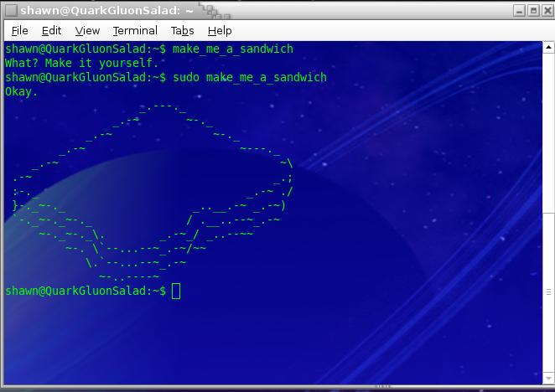Click the scrollbar thumb handle
The image size is (555, 392).
click(549, 291)
